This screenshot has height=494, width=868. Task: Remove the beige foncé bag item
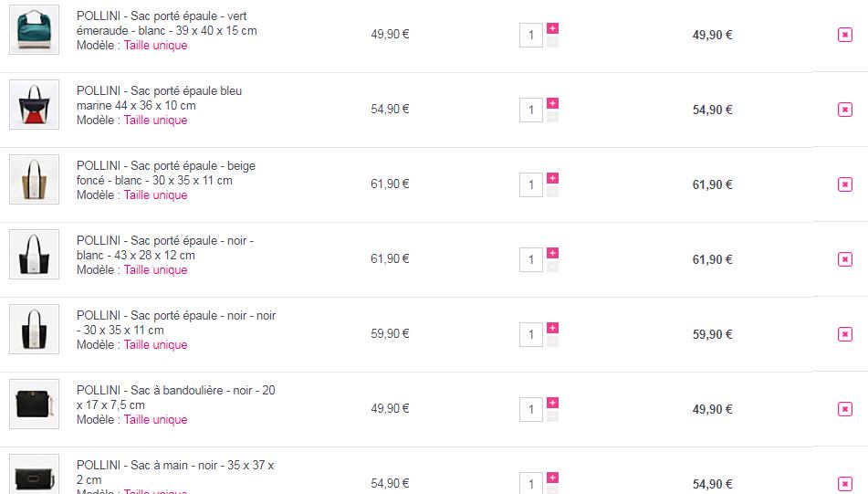(x=844, y=184)
